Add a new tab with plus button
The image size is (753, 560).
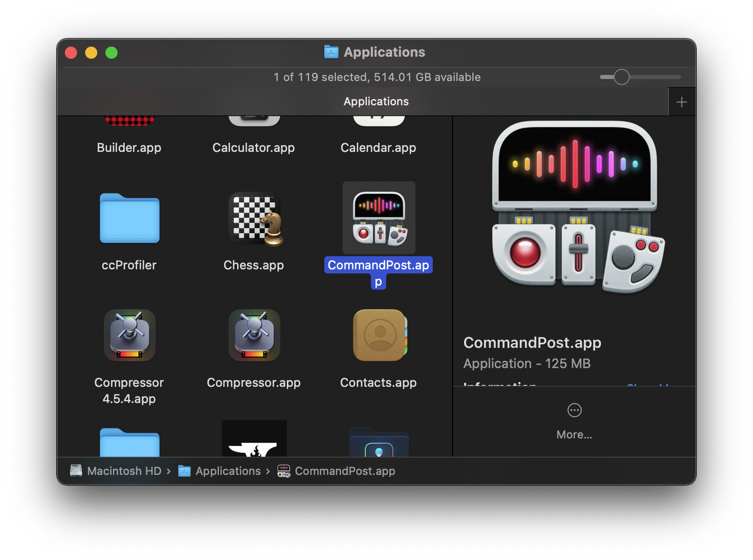(x=682, y=102)
